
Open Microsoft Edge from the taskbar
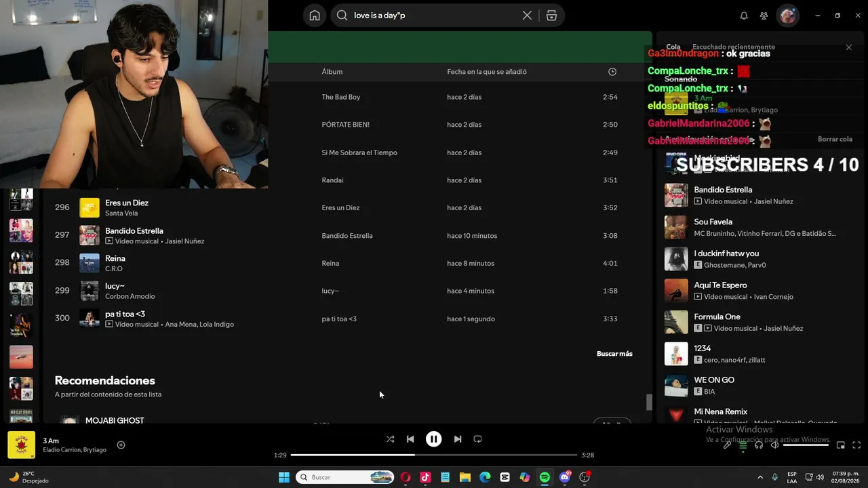point(485,477)
